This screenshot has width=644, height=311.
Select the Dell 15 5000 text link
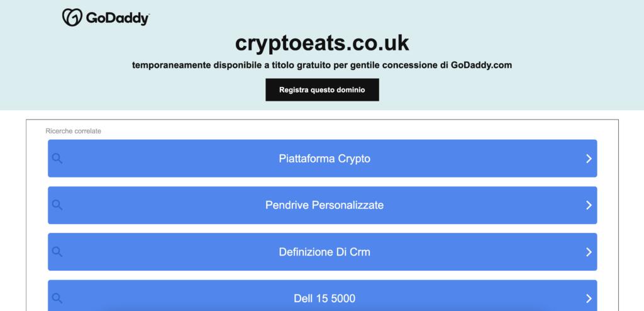[x=325, y=298]
